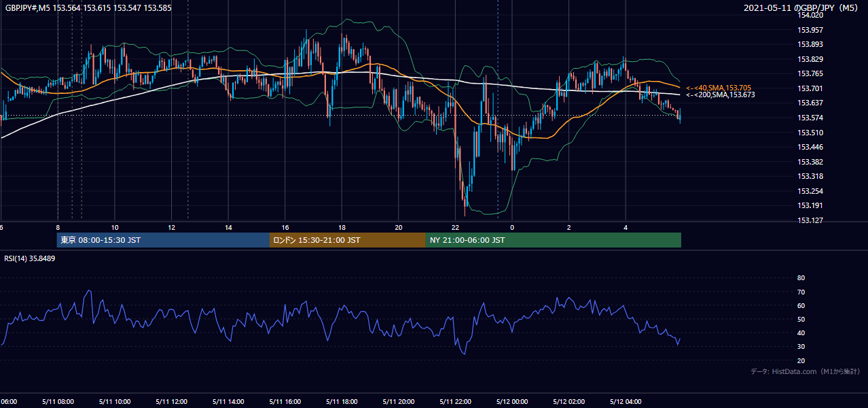Click price level 153.829 on price axis
Viewport: 868px width, 408px height.
click(x=810, y=59)
